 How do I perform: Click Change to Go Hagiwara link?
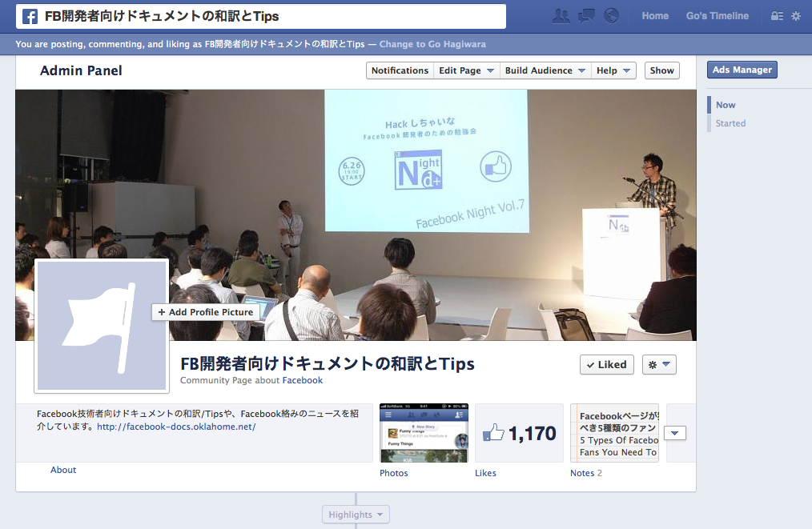click(432, 44)
